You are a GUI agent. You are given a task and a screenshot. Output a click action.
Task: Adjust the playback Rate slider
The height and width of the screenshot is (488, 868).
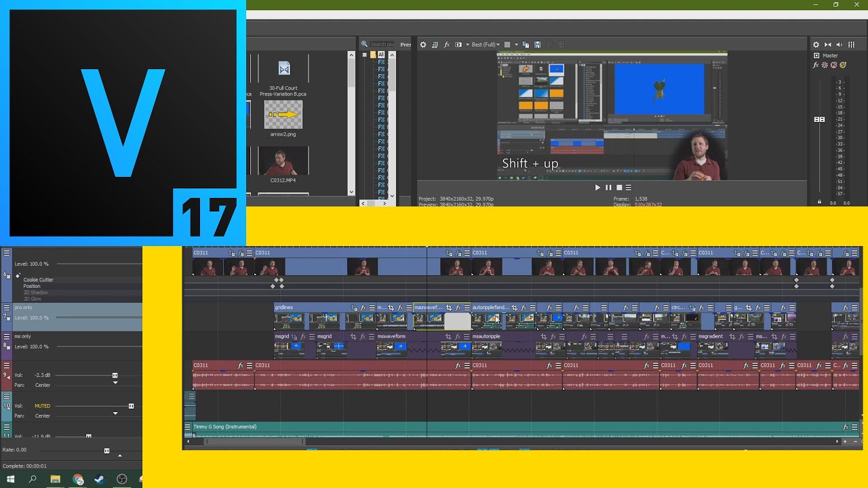106,450
